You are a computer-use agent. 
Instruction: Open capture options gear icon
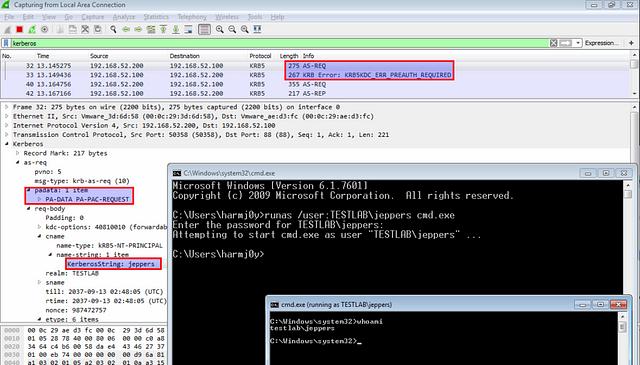[x=44, y=29]
